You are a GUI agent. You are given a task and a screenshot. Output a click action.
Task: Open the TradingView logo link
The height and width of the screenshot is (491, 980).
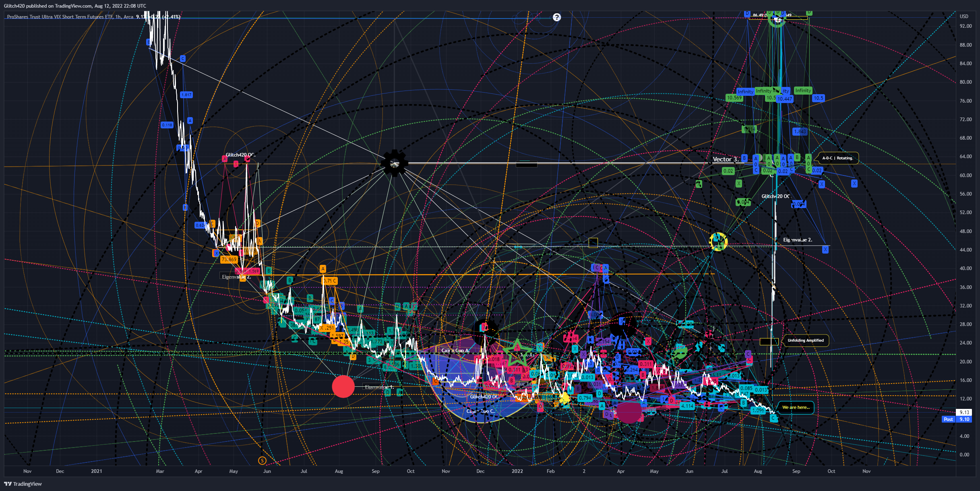coord(23,484)
